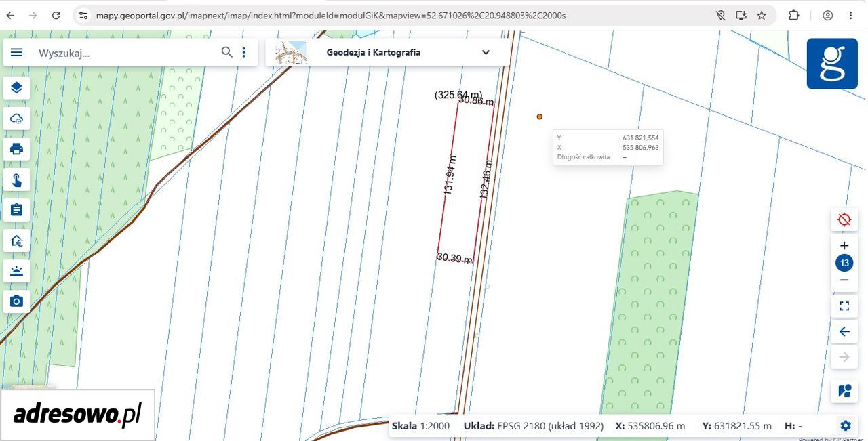Click the 30.39 m measurement label
This screenshot has height=441, width=868.
coord(454,258)
